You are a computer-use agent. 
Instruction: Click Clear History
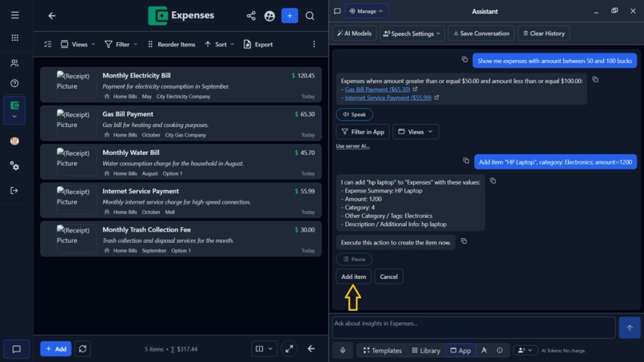pyautogui.click(x=544, y=34)
